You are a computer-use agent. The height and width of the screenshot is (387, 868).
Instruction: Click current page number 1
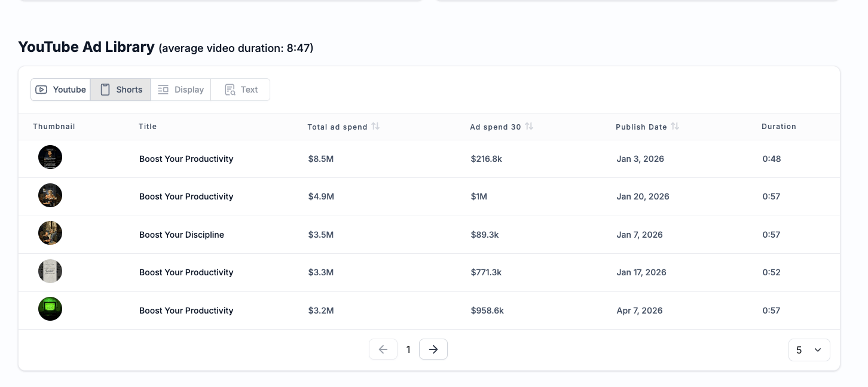tap(408, 349)
